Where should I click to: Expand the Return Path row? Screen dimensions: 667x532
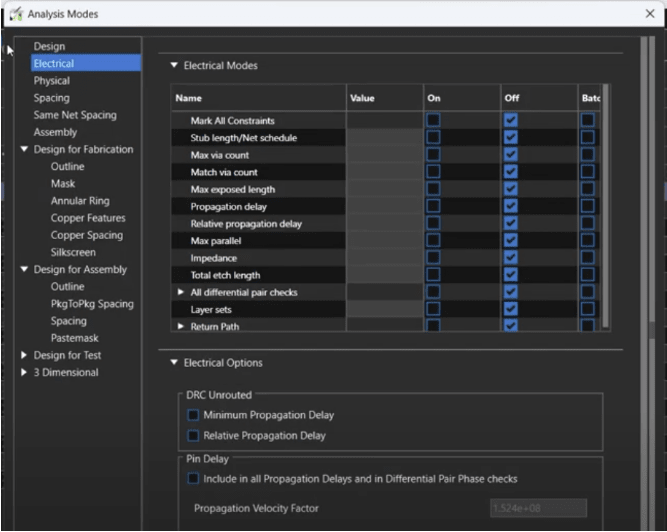181,327
